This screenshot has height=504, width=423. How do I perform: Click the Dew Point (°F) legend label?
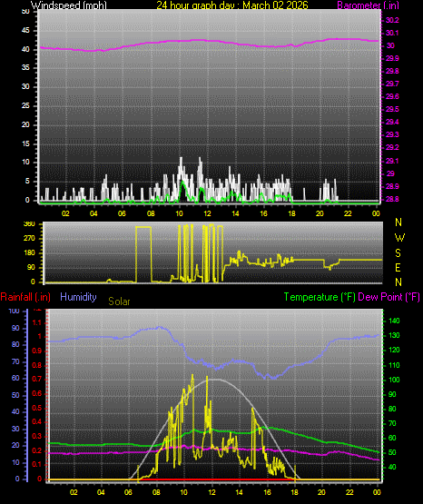[x=389, y=297]
